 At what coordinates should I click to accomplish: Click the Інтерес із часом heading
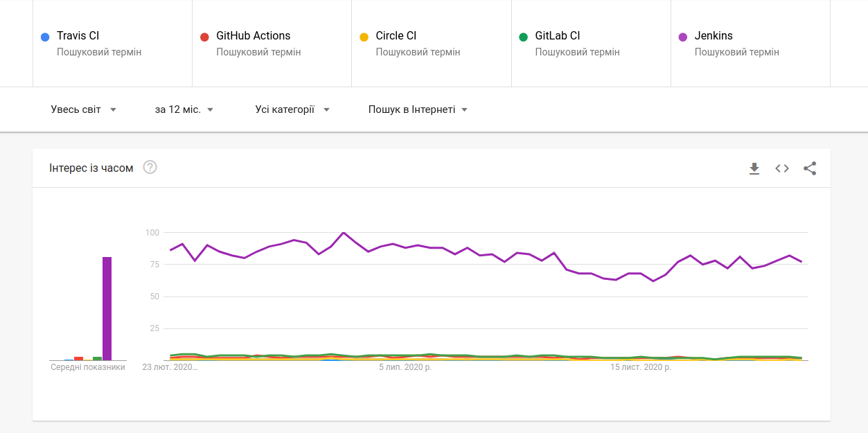(x=91, y=168)
